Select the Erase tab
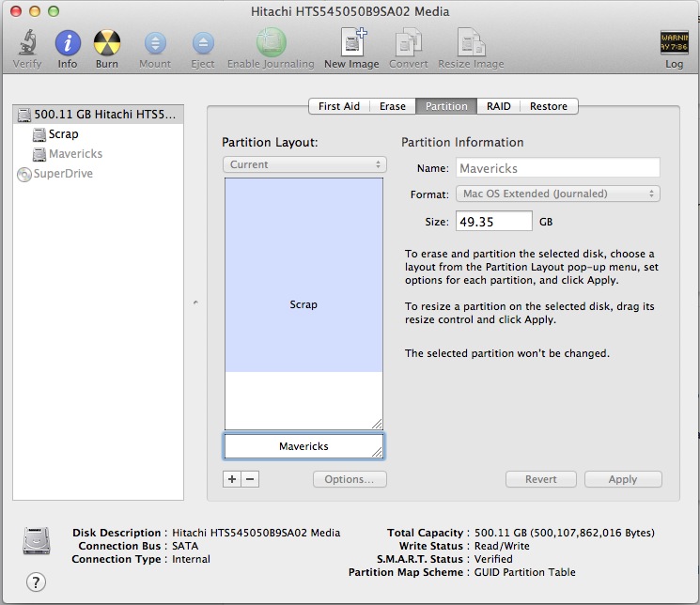 pos(392,106)
